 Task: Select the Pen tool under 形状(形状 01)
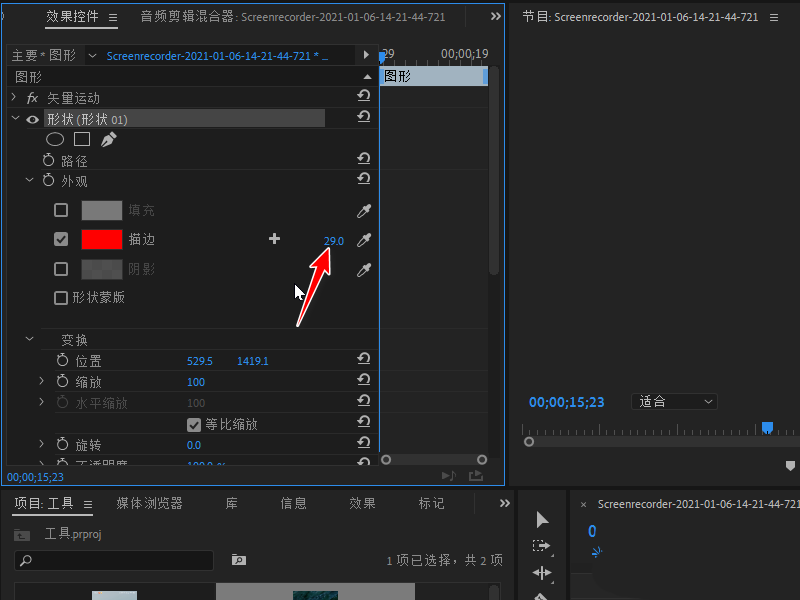pyautogui.click(x=109, y=139)
